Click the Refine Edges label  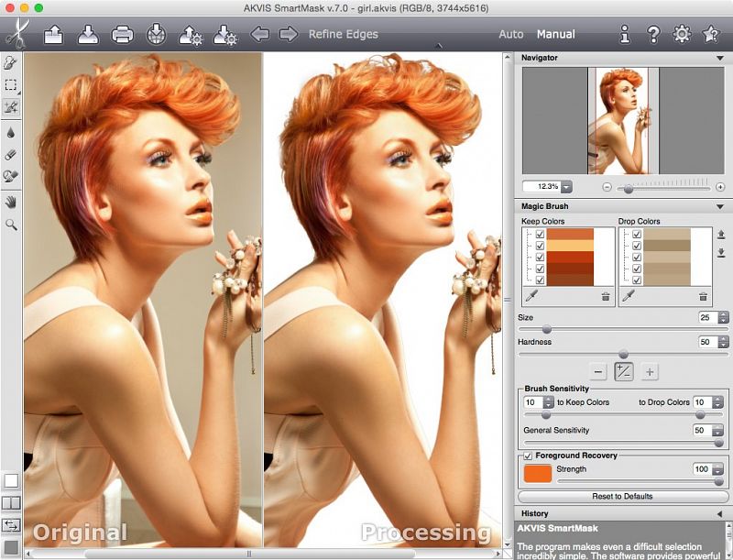343,35
